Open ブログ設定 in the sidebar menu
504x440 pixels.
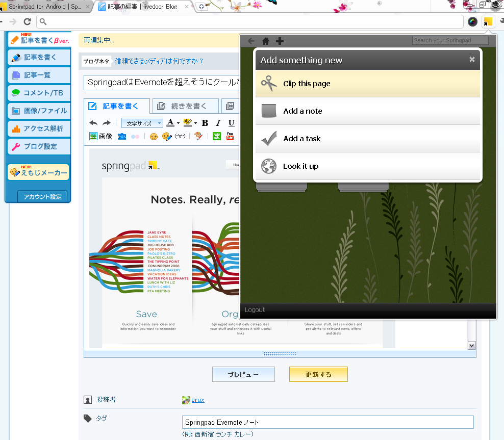39,146
